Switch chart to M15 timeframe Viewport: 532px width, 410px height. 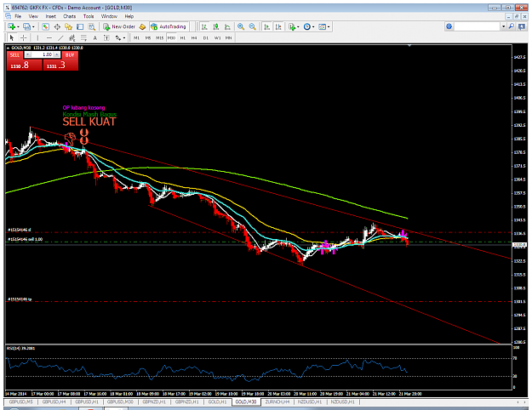tap(159, 38)
